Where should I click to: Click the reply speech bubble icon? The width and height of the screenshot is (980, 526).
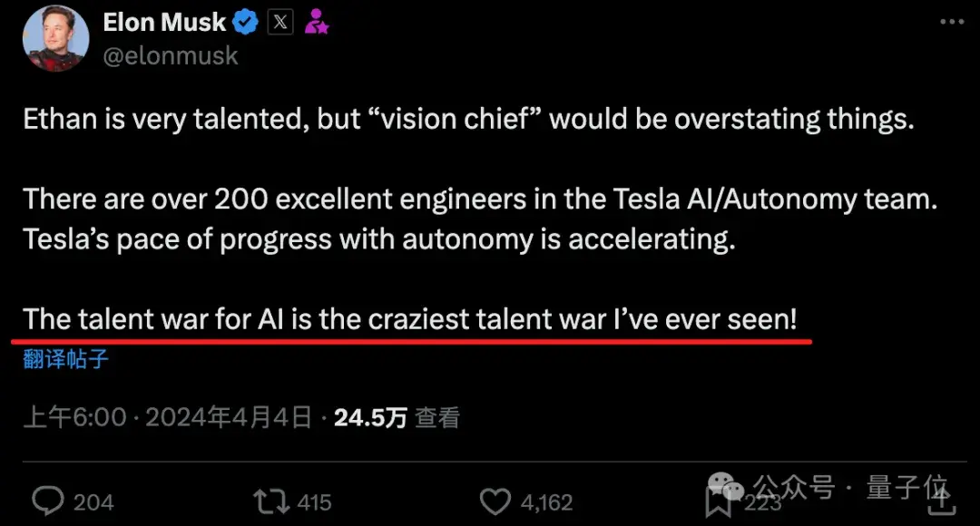(x=48, y=500)
